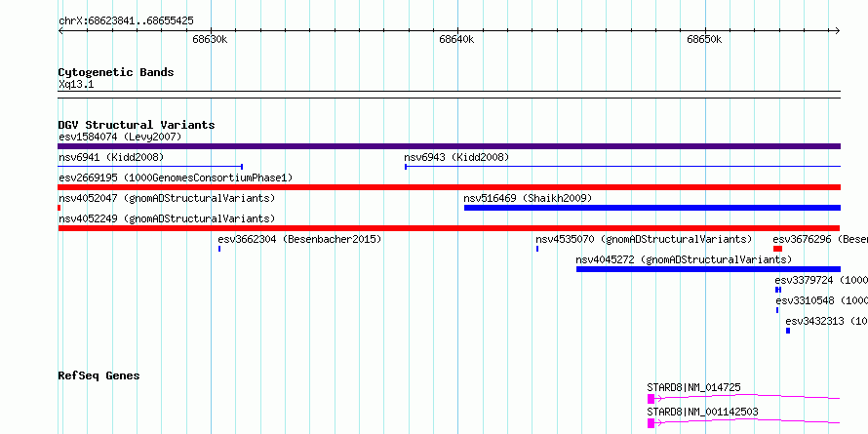
Task: Select the esv1584074 (Levy2007) label
Action: (x=120, y=137)
